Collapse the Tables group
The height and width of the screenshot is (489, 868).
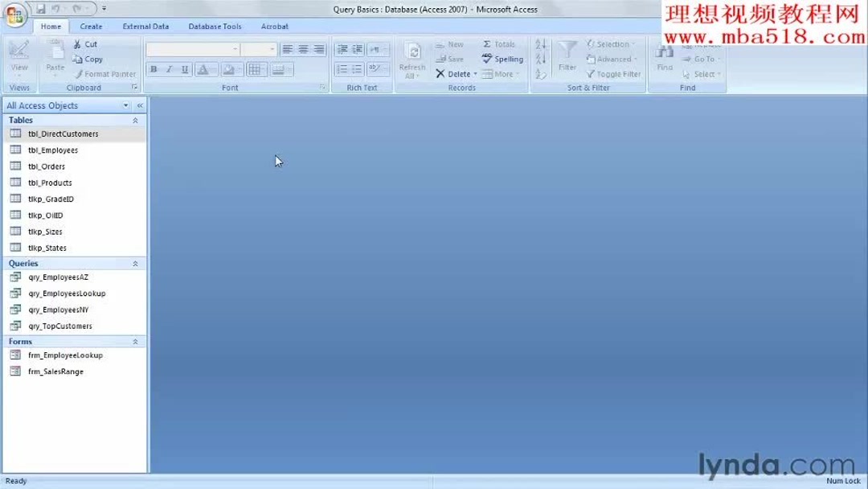coord(136,119)
